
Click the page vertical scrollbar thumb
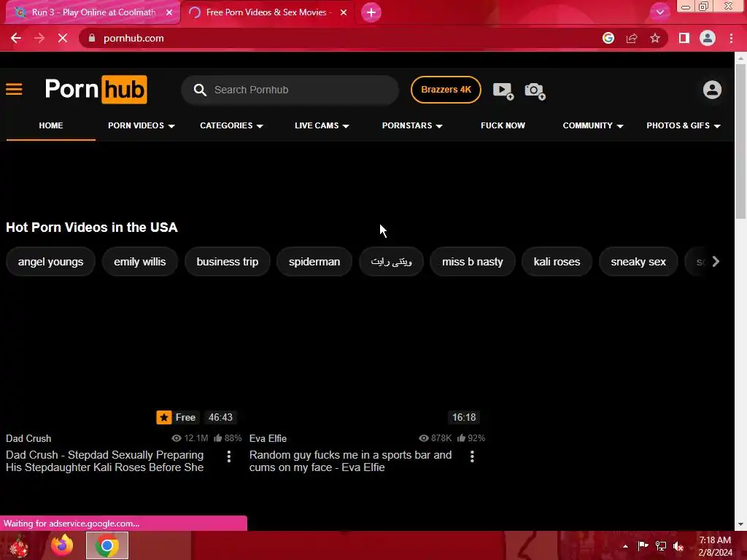coord(740,141)
